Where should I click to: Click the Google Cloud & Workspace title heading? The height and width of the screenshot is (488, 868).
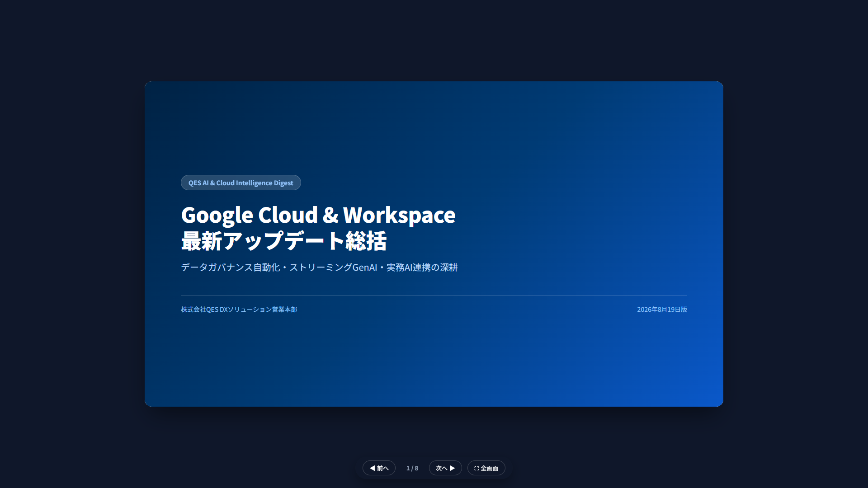click(x=318, y=227)
